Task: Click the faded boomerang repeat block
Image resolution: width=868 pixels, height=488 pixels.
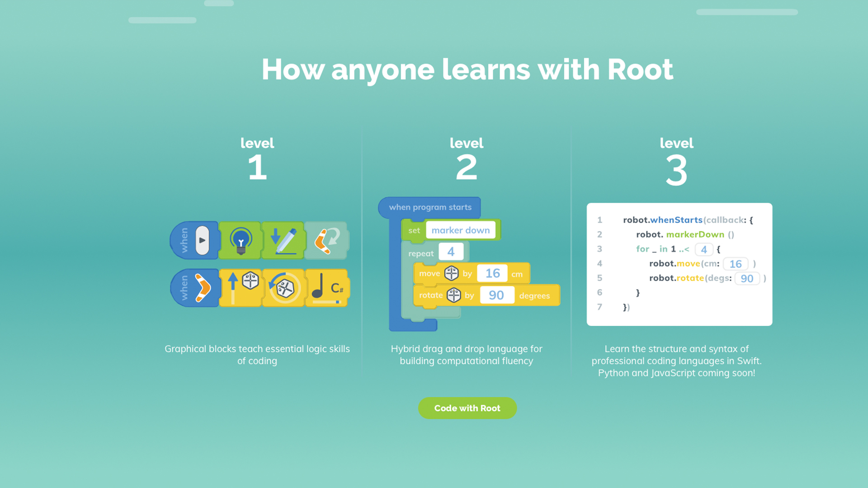Action: (327, 240)
